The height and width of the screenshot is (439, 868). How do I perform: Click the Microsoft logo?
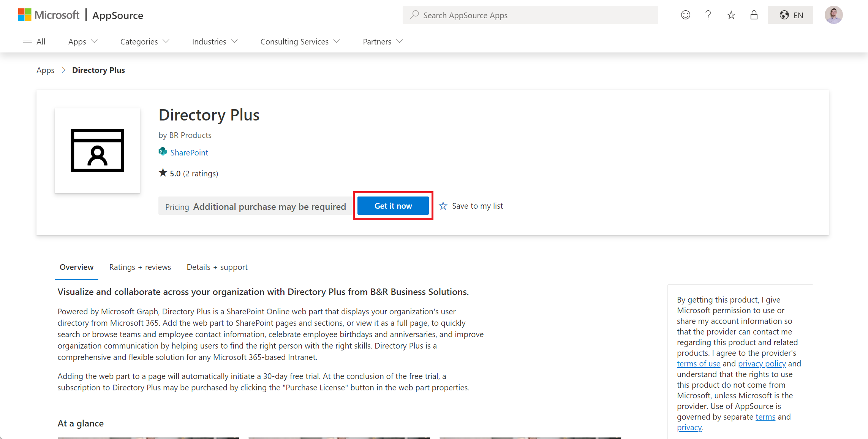[x=49, y=15]
